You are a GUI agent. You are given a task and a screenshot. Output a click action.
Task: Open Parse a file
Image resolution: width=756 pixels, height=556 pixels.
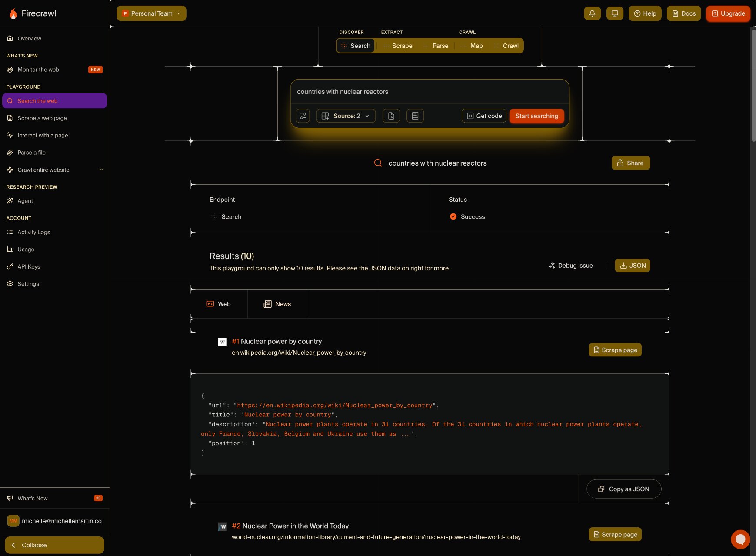click(x=55, y=153)
